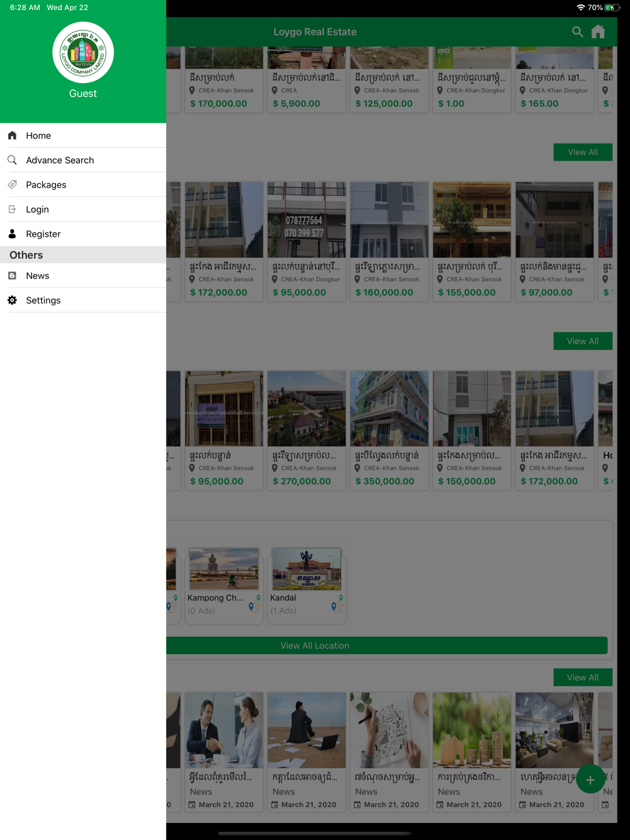Tap the Loygo Real Estate header title
The image size is (630, 840).
pos(315,31)
